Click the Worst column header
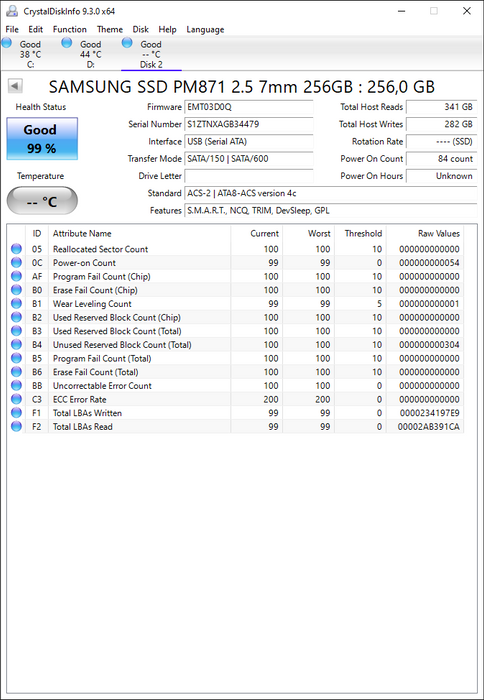 (309, 233)
